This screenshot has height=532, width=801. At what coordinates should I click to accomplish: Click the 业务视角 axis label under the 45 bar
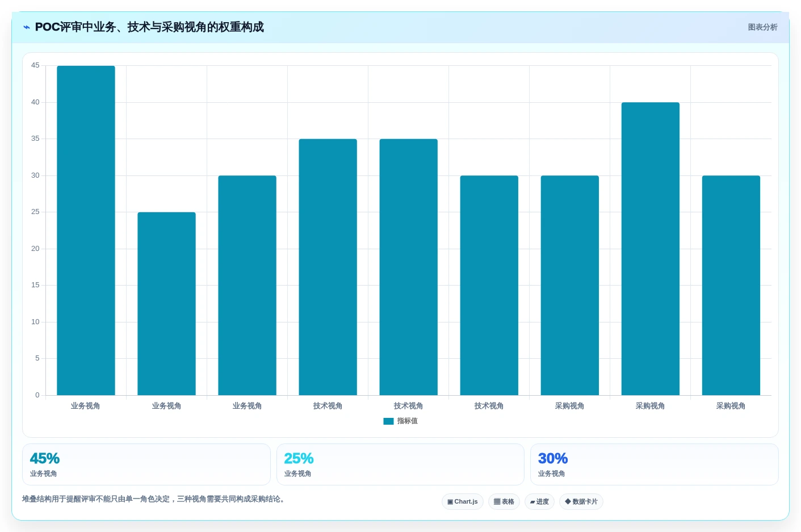86,406
